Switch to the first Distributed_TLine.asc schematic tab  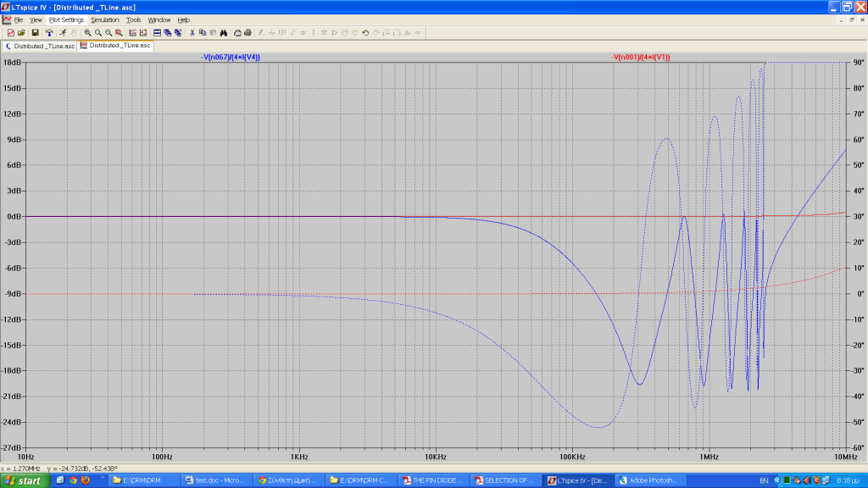(40, 46)
